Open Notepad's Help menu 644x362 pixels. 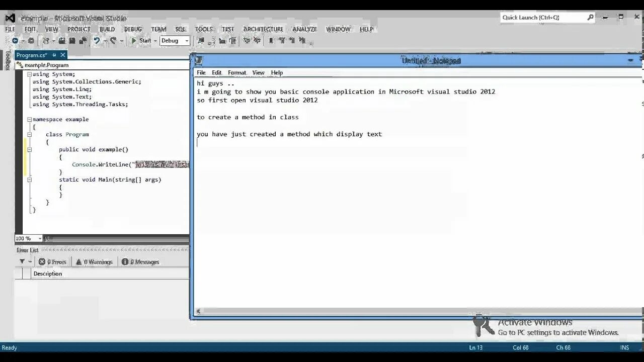click(x=277, y=72)
